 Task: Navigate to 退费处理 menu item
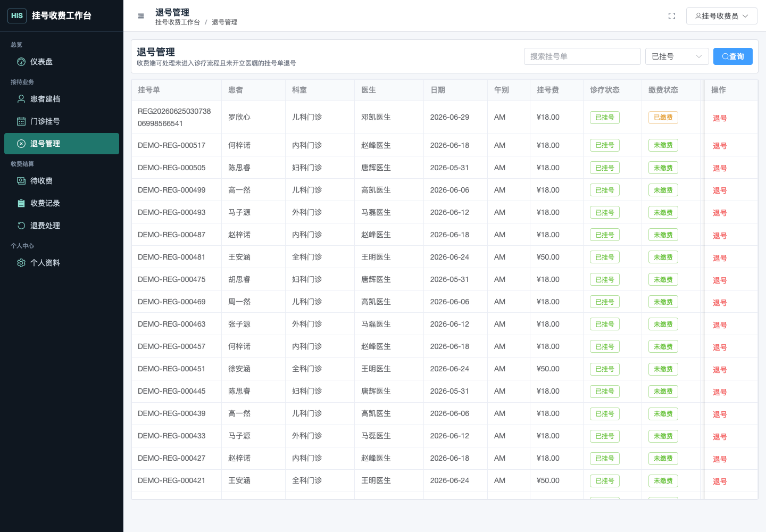62,226
